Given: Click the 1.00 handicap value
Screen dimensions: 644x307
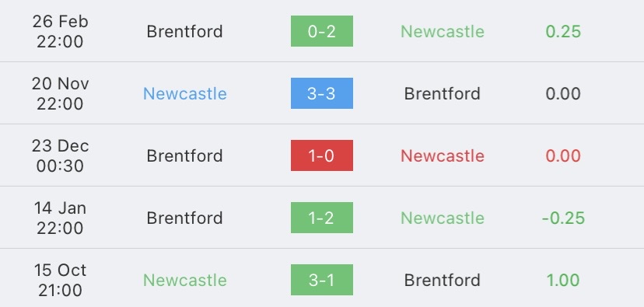Looking at the screenshot, I should click(x=563, y=281).
